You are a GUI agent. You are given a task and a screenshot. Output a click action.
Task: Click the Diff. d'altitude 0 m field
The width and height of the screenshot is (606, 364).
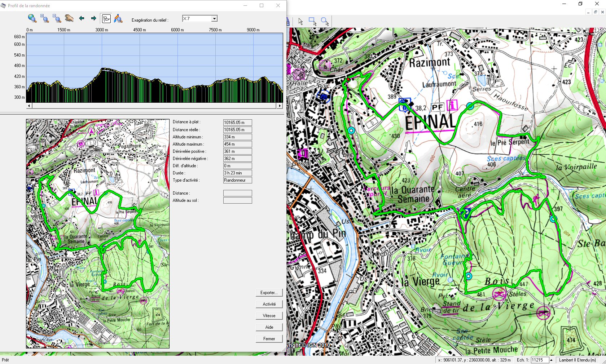click(x=237, y=166)
